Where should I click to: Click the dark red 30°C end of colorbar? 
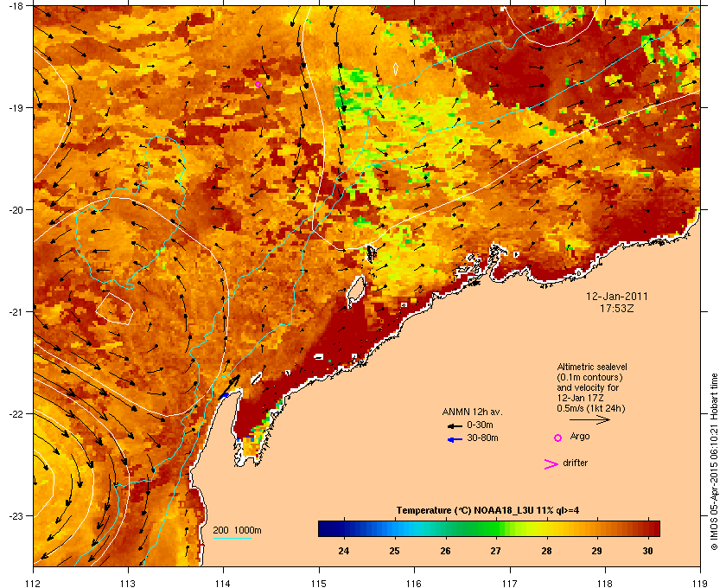[653, 528]
